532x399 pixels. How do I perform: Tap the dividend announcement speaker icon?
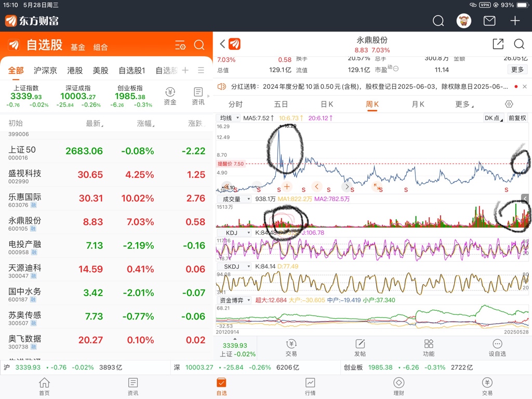pos(221,87)
